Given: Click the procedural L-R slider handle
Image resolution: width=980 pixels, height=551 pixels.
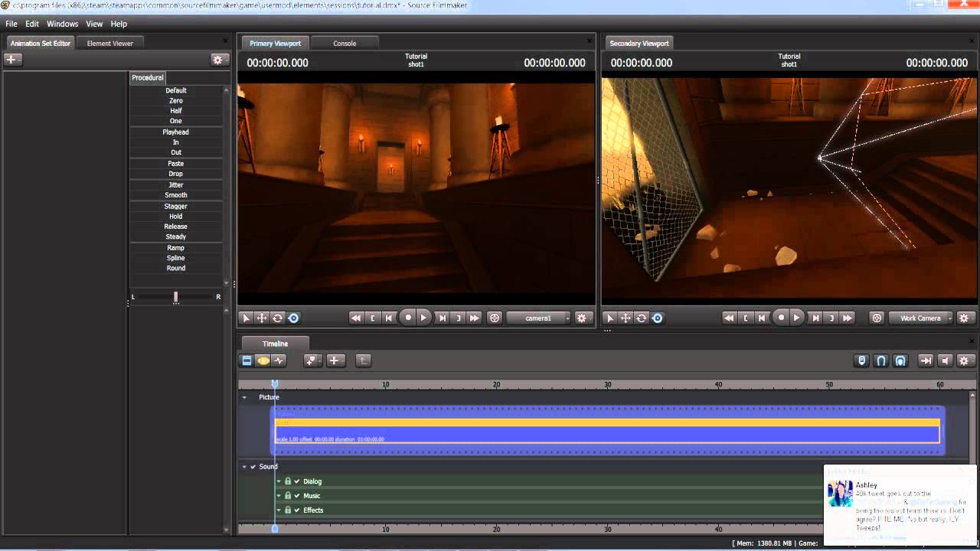Looking at the screenshot, I should [176, 297].
